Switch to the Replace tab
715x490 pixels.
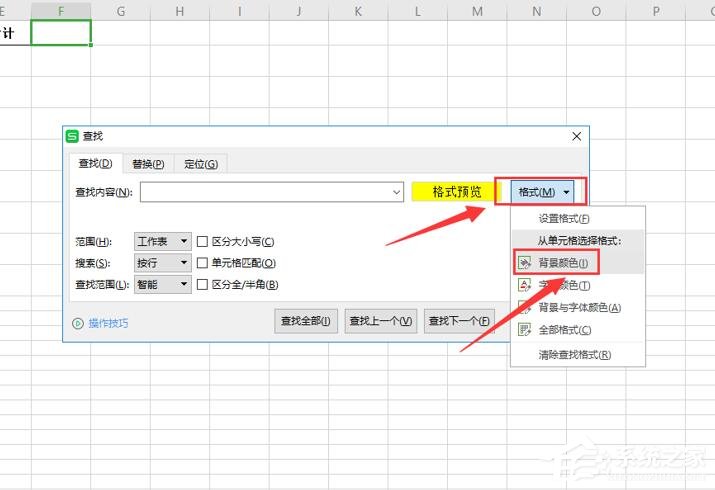point(147,164)
